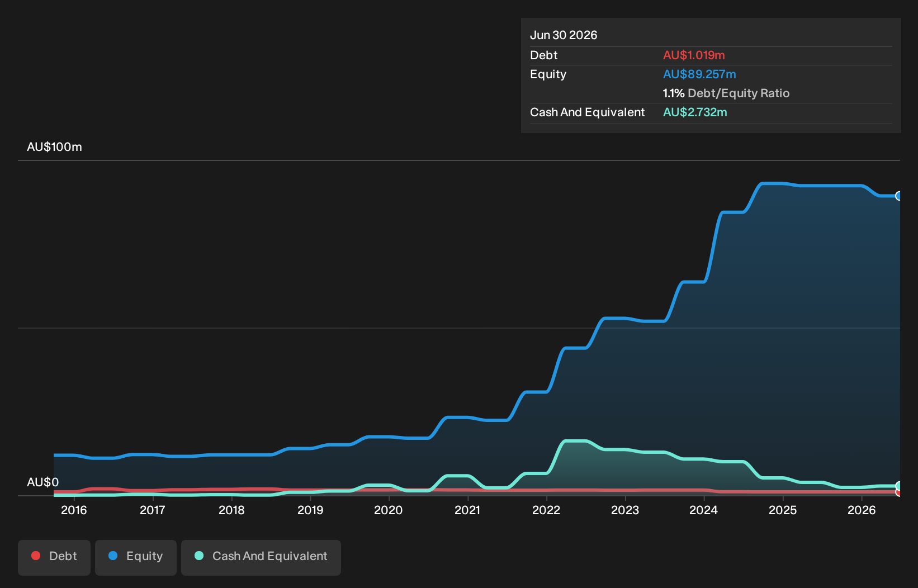This screenshot has width=918, height=588.
Task: Click the Jun 30 2026 tooltip date
Action: (x=564, y=35)
